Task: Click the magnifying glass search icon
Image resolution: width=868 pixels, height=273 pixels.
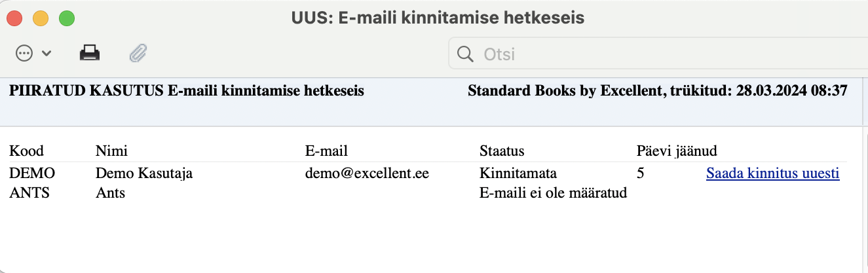Action: click(466, 54)
